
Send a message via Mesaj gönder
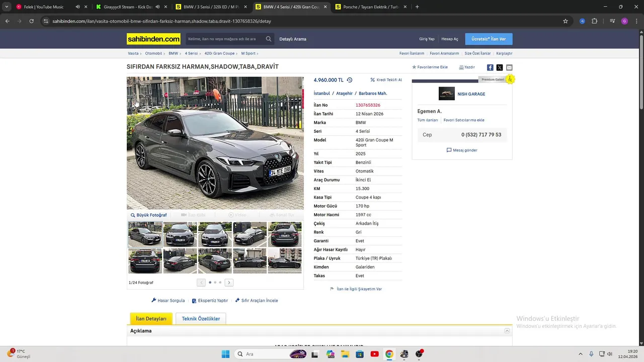point(462,150)
